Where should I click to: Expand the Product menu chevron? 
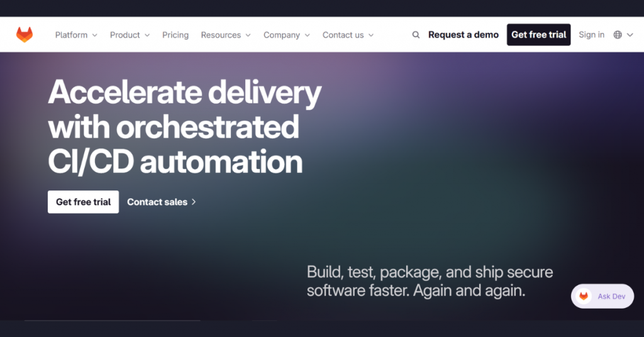(147, 35)
